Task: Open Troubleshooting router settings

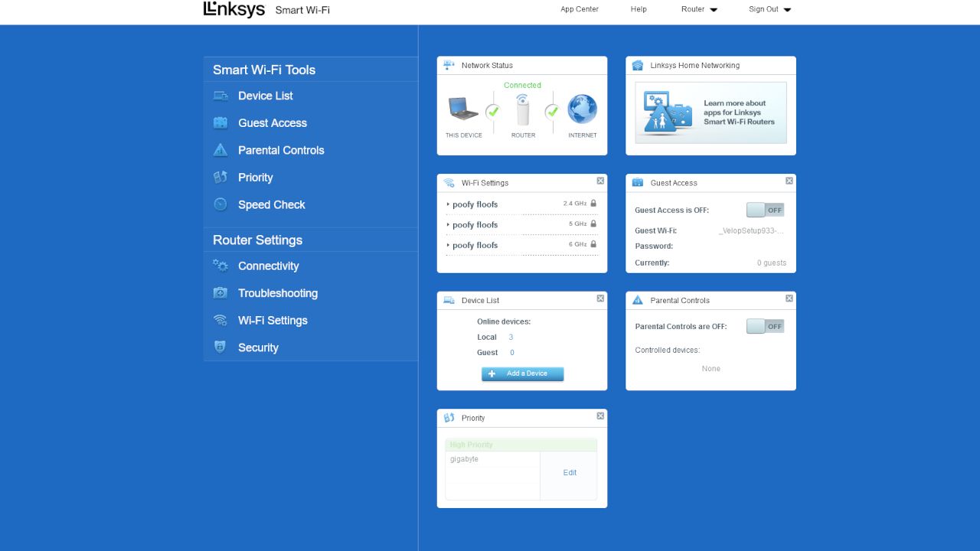Action: [278, 293]
